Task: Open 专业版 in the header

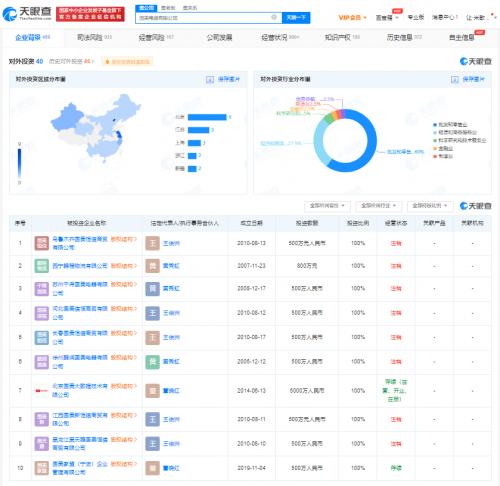Action: click(x=416, y=17)
